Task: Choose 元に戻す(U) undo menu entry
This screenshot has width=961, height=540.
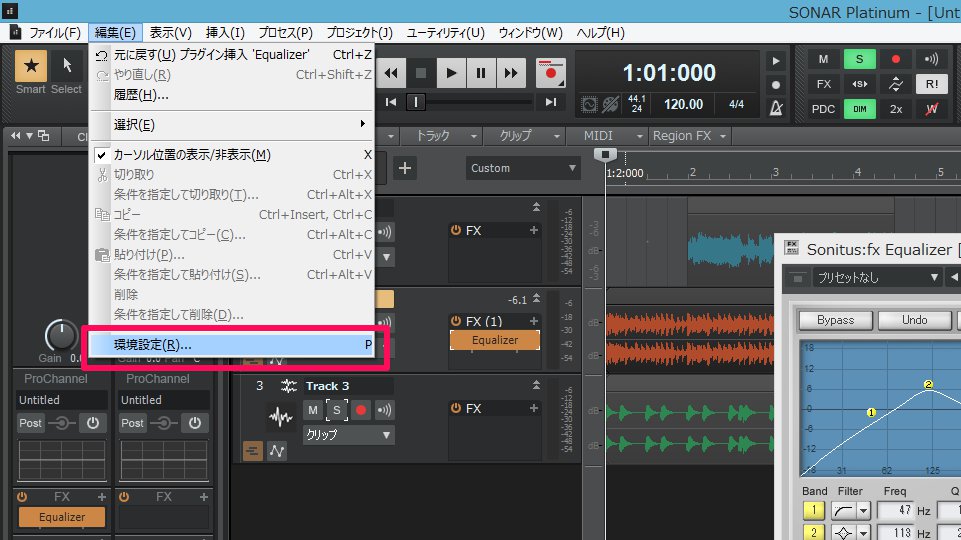Action: (x=232, y=55)
